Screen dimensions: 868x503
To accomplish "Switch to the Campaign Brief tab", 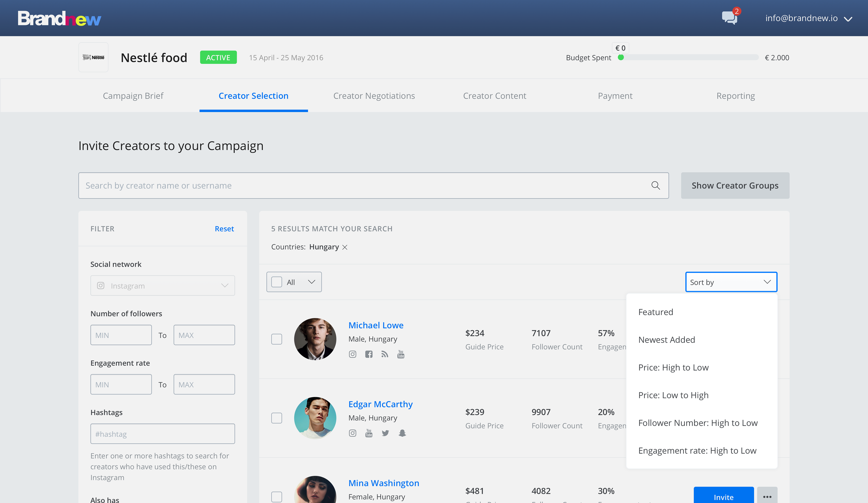I will (133, 96).
